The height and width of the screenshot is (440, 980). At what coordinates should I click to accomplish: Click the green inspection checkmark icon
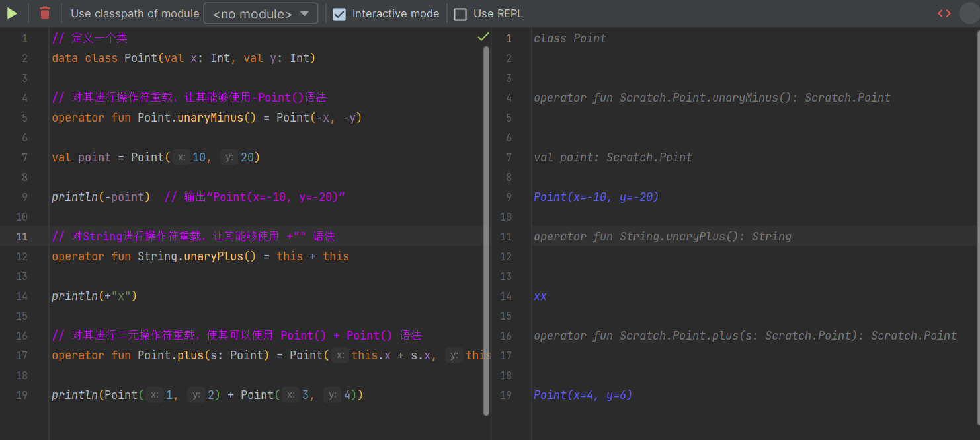[x=483, y=37]
